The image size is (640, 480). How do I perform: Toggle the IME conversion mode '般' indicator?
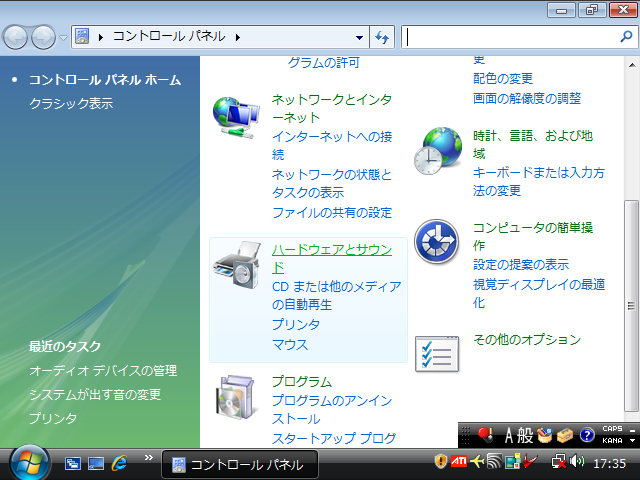[525, 435]
